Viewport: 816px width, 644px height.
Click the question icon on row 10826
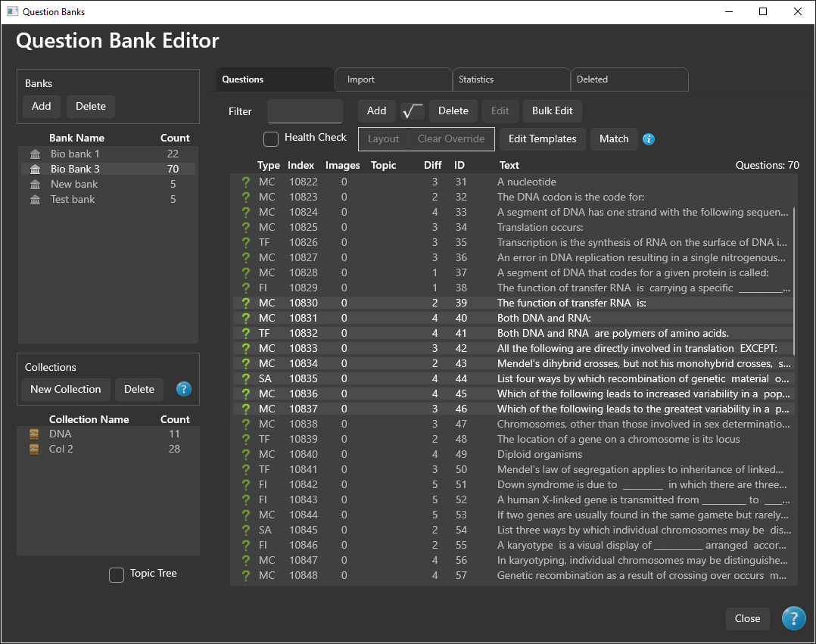(245, 242)
